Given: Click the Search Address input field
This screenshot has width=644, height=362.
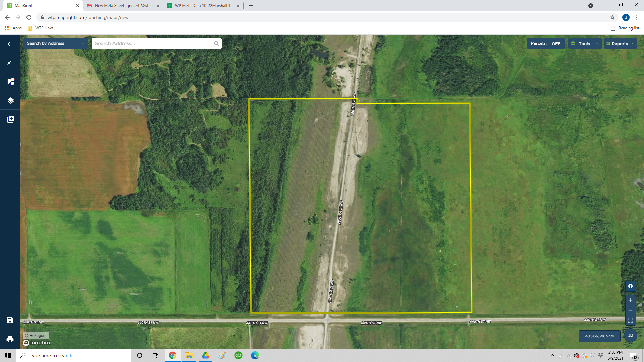Looking at the screenshot, I should tap(153, 43).
